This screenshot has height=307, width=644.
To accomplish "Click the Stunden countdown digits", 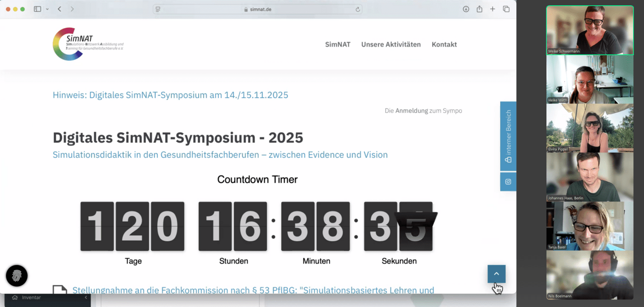I will 232,226.
